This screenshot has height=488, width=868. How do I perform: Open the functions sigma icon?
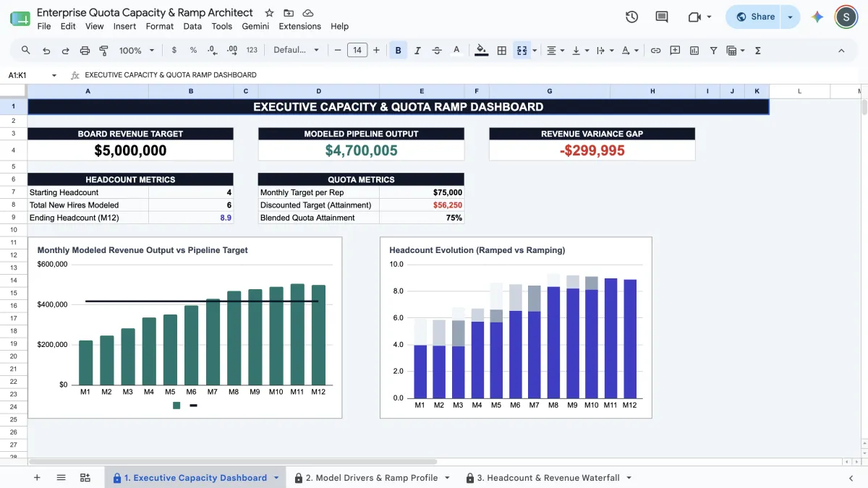(x=758, y=51)
